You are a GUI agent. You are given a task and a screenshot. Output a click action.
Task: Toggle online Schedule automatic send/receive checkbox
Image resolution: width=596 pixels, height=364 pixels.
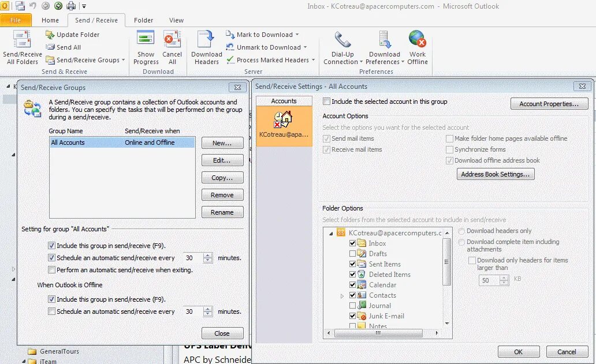(x=52, y=258)
